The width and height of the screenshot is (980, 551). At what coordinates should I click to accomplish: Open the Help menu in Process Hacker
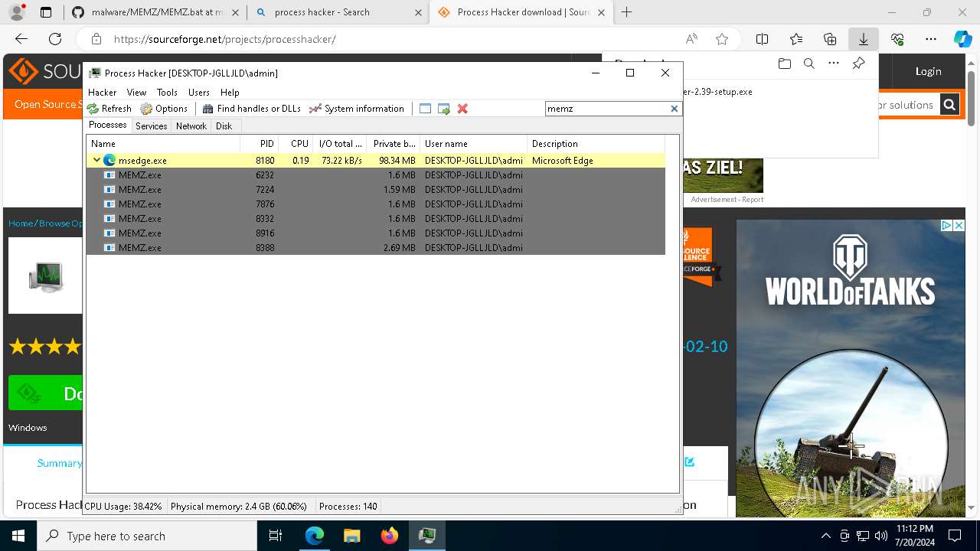[230, 92]
